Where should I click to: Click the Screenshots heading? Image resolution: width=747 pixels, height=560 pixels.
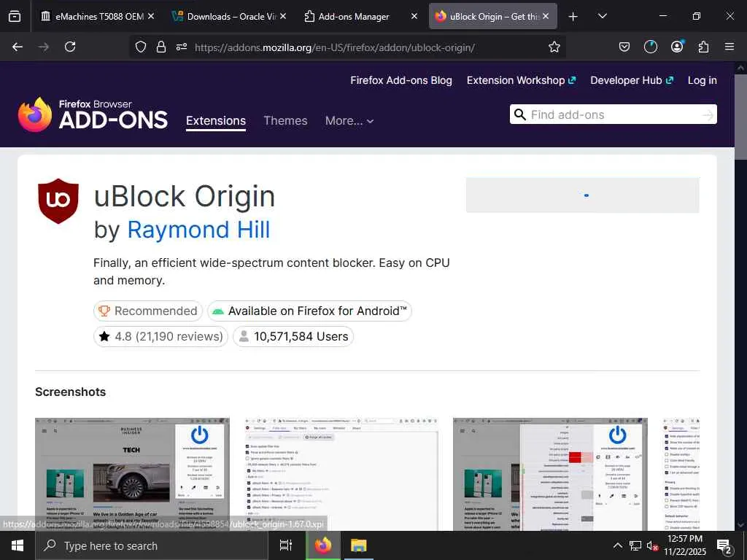pyautogui.click(x=71, y=392)
